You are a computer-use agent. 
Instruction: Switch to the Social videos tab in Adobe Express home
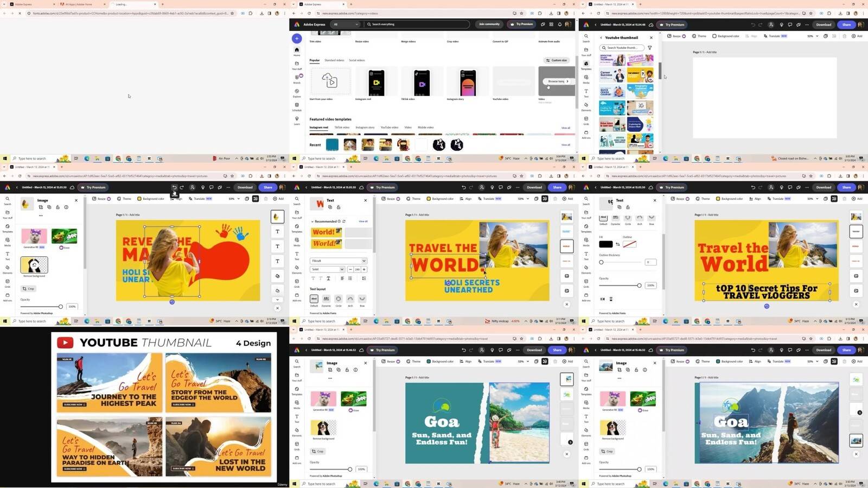click(x=356, y=60)
